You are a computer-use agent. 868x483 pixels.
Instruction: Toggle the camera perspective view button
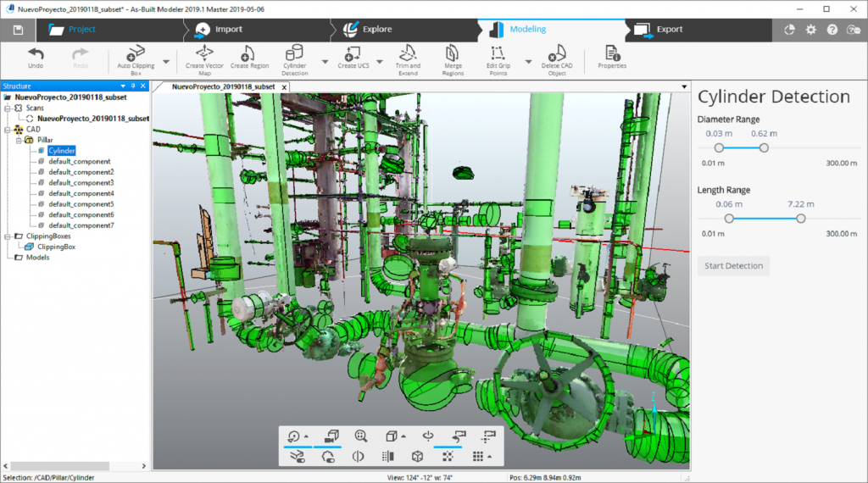pos(331,436)
